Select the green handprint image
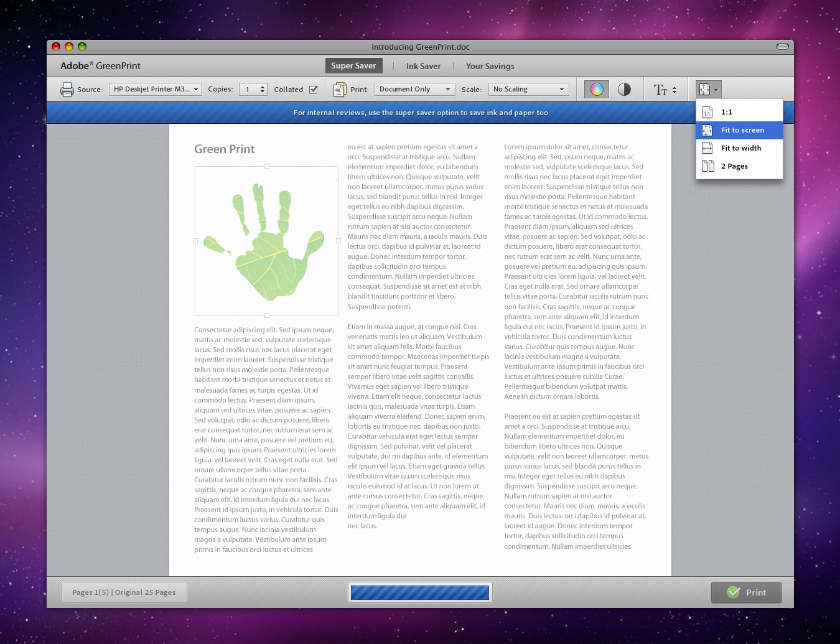The width and height of the screenshot is (840, 644). [x=266, y=240]
